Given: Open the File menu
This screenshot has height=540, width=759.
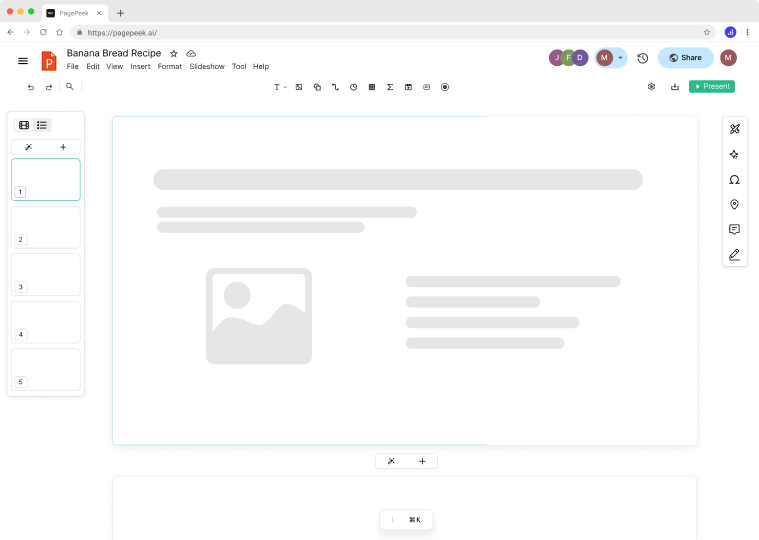Looking at the screenshot, I should 73,67.
